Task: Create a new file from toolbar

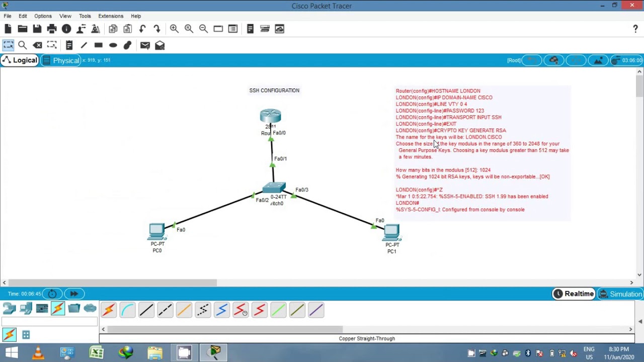Action: [8, 29]
